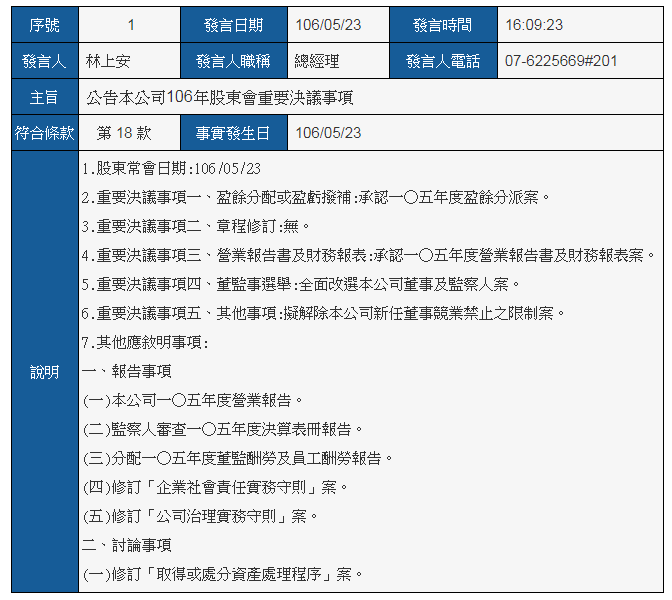Click the 事實發生日 header cell
The width and height of the screenshot is (672, 600).
[x=233, y=133]
